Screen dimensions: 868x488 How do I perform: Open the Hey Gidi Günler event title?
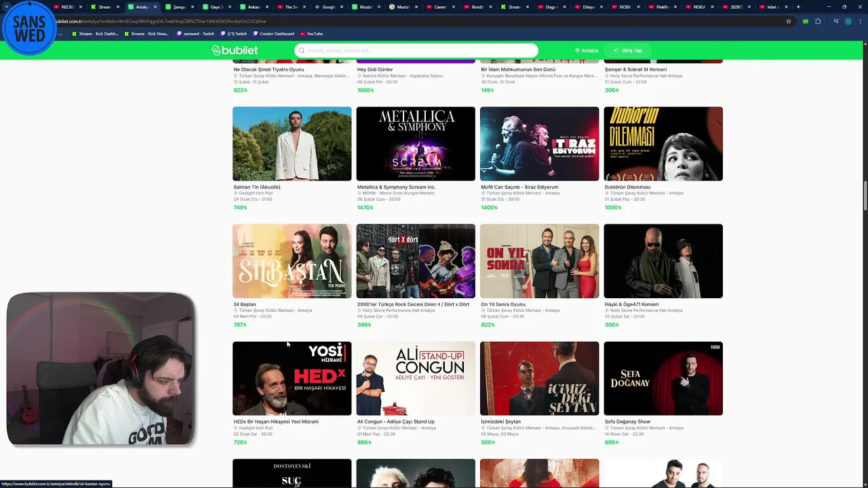click(375, 70)
